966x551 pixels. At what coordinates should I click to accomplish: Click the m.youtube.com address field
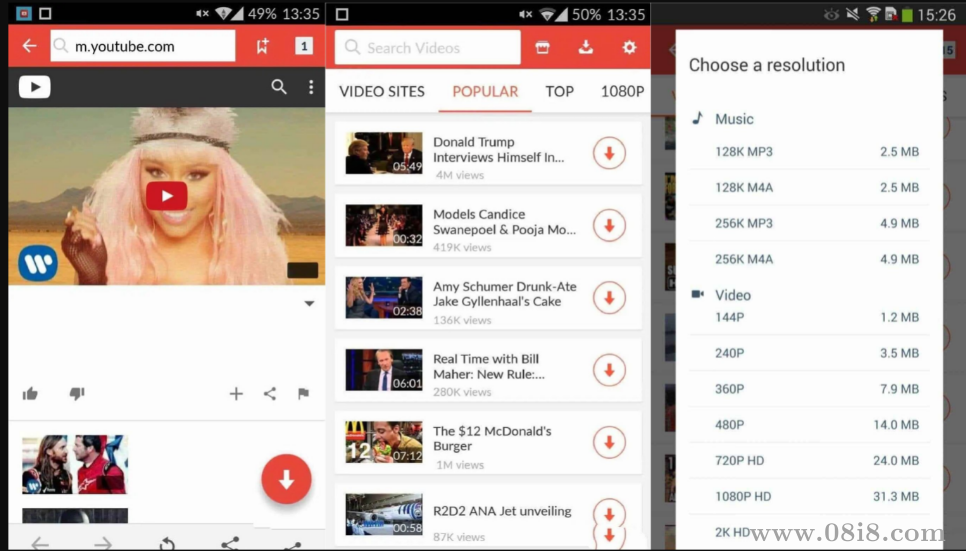(x=142, y=46)
